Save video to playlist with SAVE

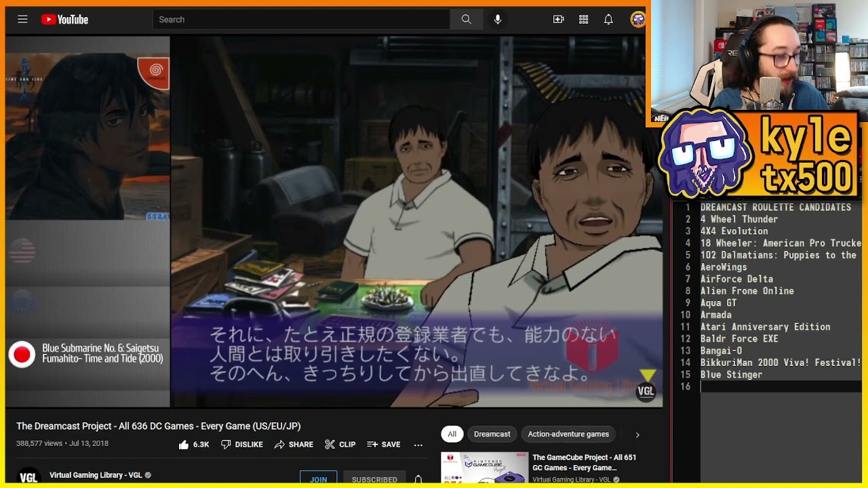[384, 445]
